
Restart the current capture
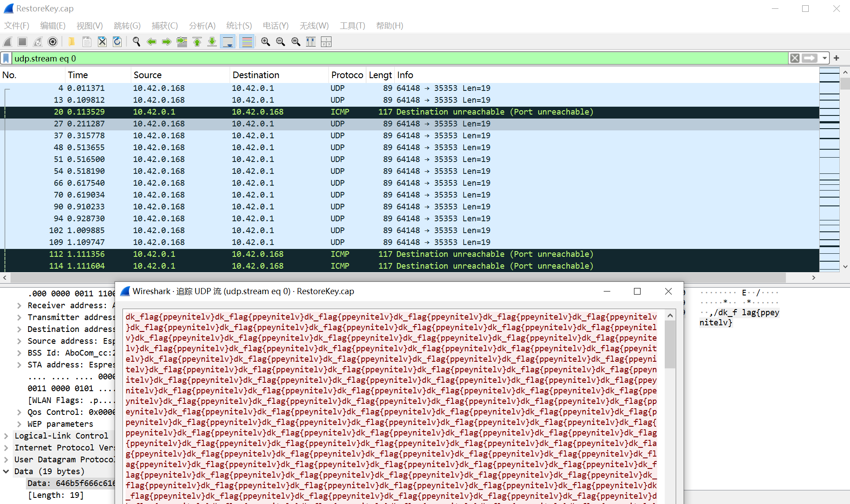[38, 42]
